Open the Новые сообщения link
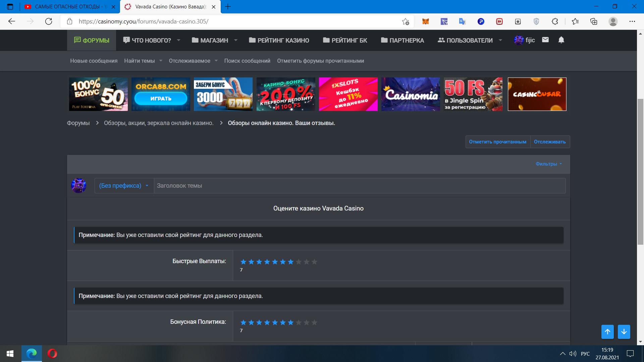The image size is (644, 362). tap(94, 61)
